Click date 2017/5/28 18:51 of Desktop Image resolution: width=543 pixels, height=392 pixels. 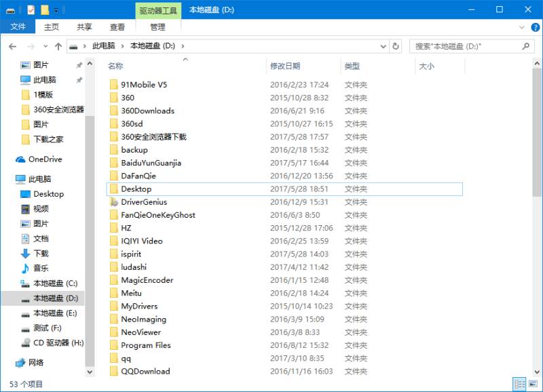pos(299,189)
